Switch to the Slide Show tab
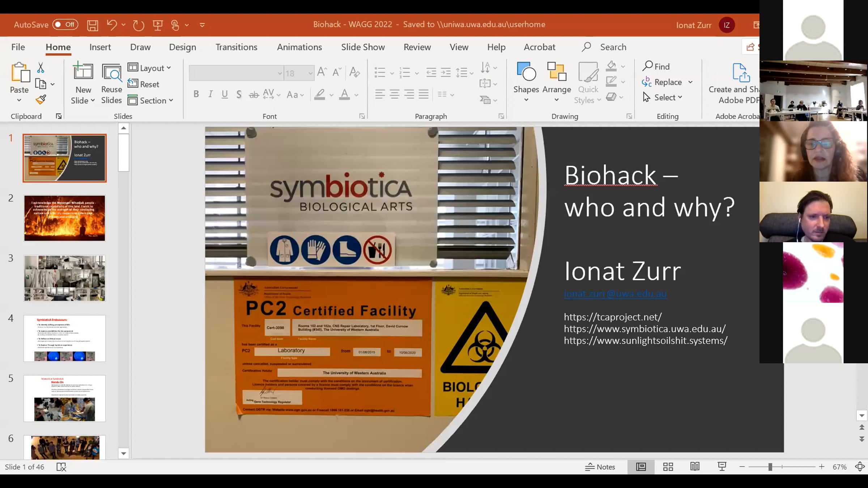Screen dimensions: 868x488 pyautogui.click(x=363, y=47)
